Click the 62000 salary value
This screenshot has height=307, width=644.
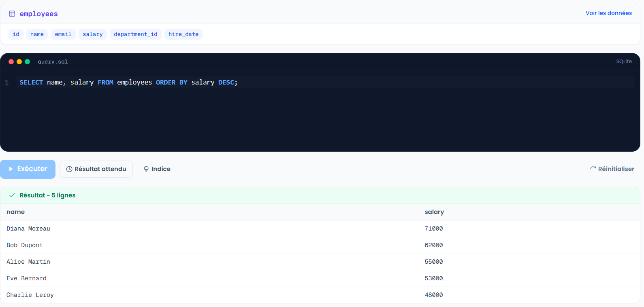click(433, 245)
